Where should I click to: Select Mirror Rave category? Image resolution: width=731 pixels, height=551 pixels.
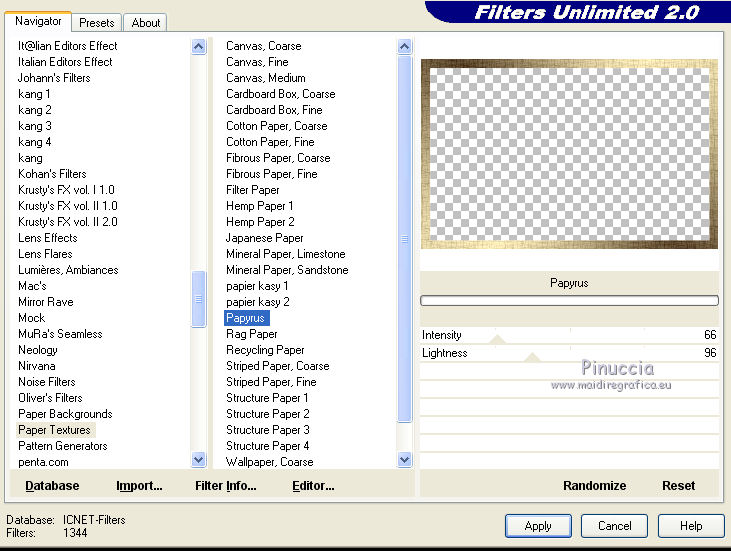coord(46,302)
